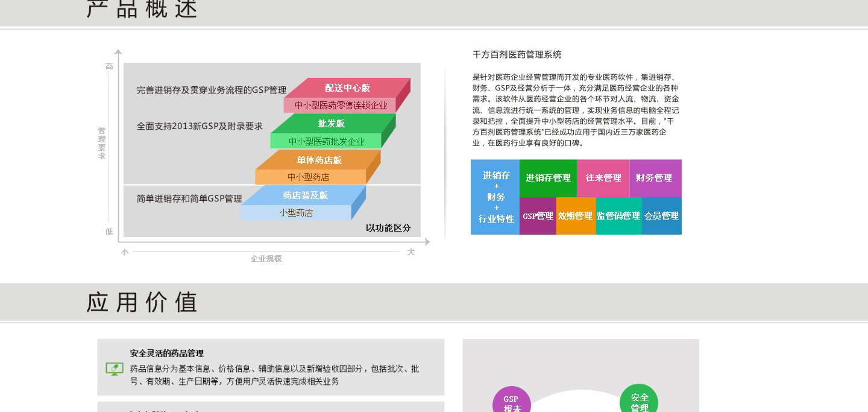This screenshot has height=412, width=868.
Task: Select the 批发版 green block
Action: 332,124
